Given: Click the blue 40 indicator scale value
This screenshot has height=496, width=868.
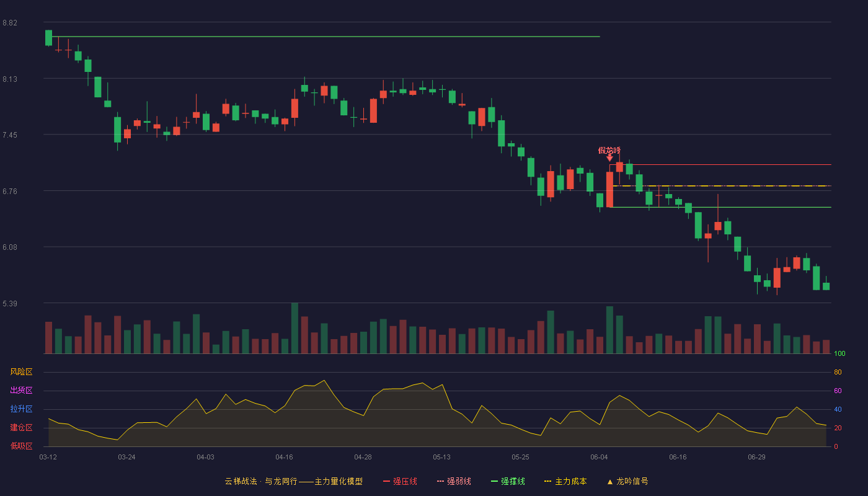Looking at the screenshot, I should coord(838,409).
